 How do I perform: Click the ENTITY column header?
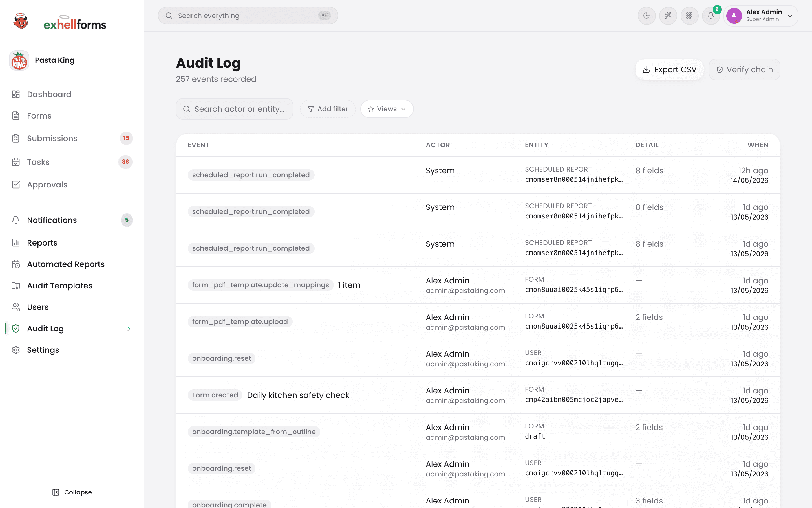point(537,145)
